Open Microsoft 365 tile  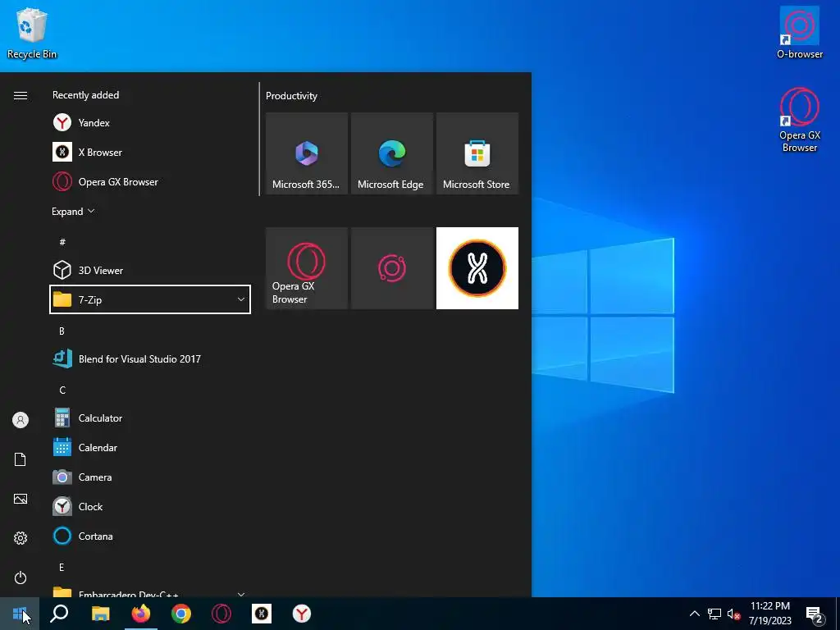[x=307, y=153]
